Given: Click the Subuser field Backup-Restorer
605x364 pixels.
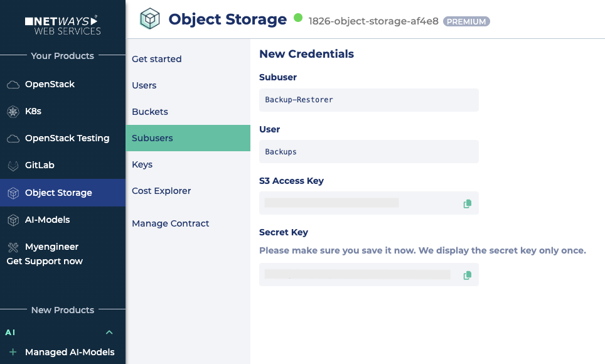Looking at the screenshot, I should click(x=368, y=100).
